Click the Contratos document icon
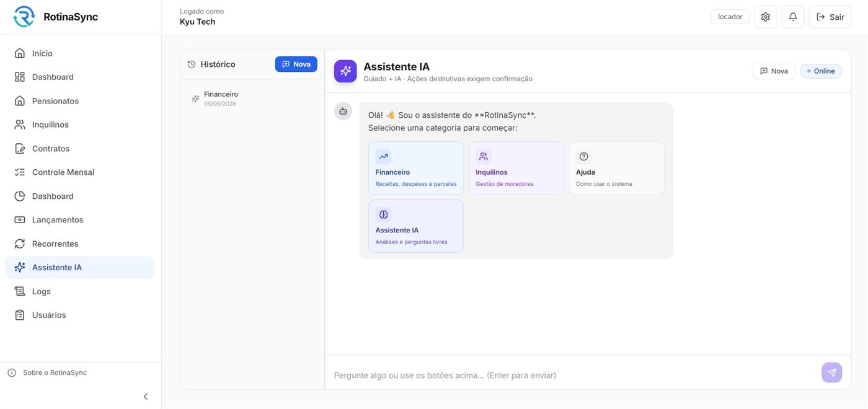This screenshot has width=868, height=409. click(20, 149)
